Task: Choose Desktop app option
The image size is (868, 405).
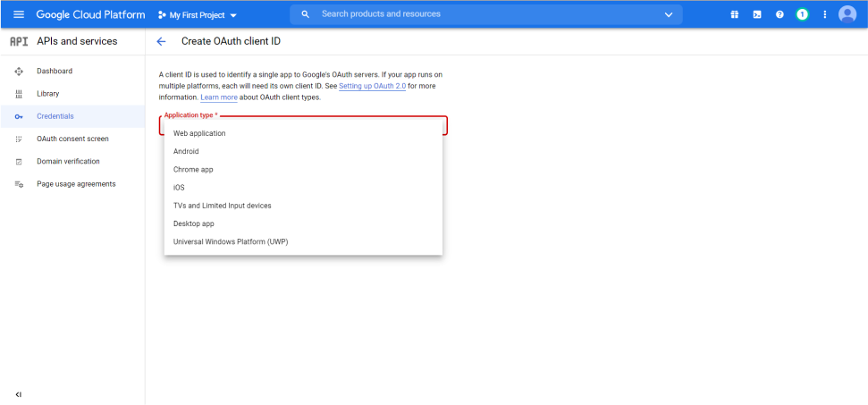Action: [x=303, y=224]
